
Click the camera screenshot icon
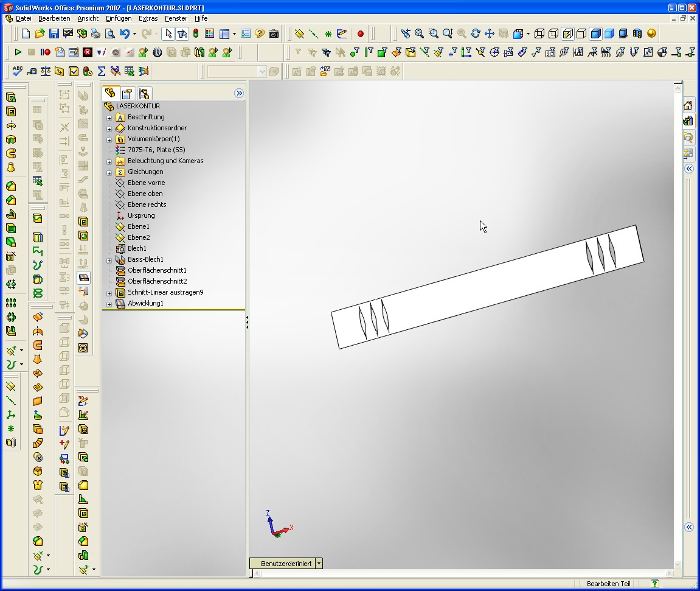[x=274, y=33]
